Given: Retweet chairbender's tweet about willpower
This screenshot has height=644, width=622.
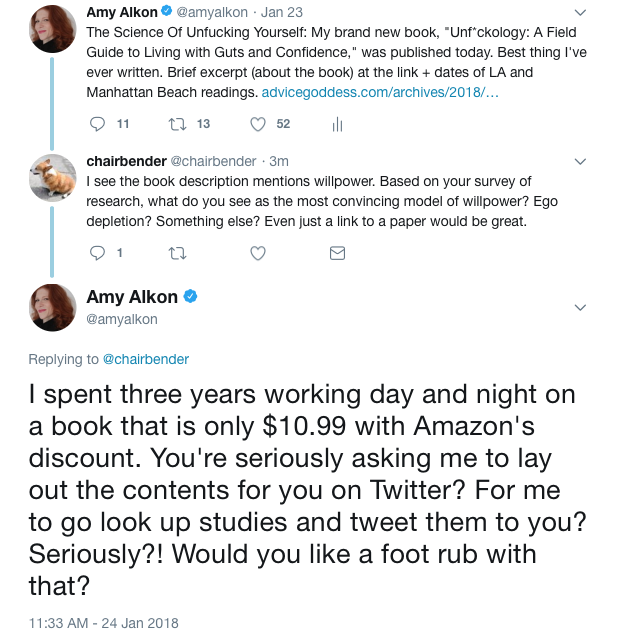Looking at the screenshot, I should 178,253.
